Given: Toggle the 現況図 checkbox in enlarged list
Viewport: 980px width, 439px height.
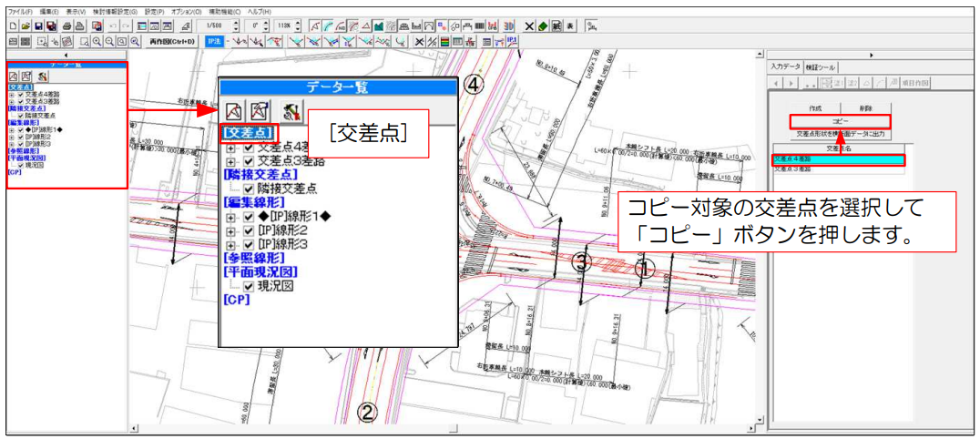Looking at the screenshot, I should [248, 286].
